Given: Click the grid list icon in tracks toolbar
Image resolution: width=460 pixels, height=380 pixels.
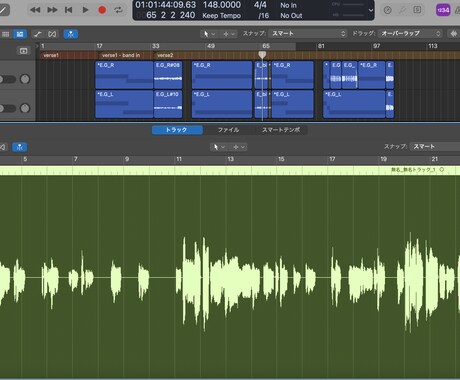Looking at the screenshot, I should (x=6, y=34).
